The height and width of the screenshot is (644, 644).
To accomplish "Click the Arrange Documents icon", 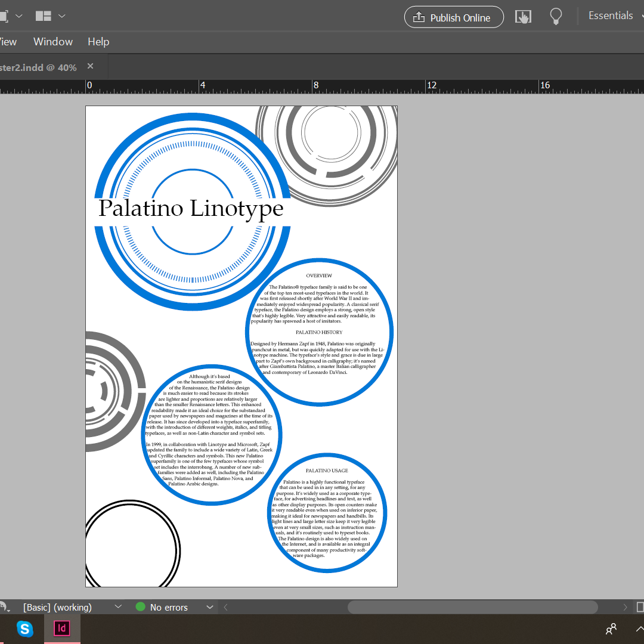I will 43,16.
